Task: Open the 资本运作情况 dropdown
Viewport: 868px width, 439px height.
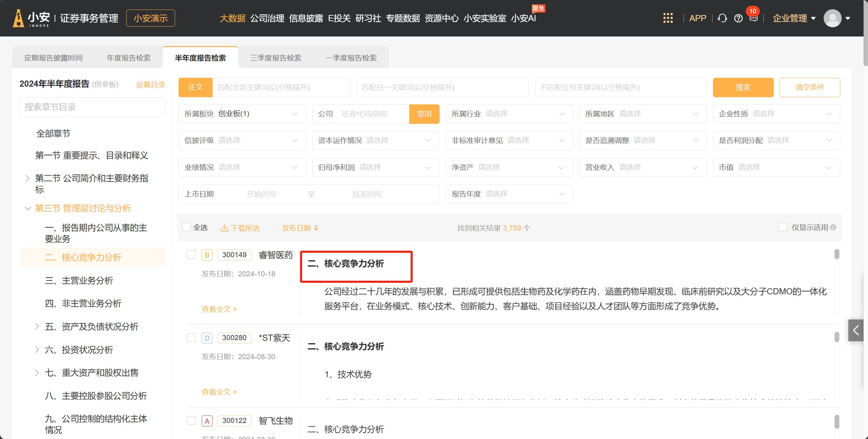Action: pos(375,140)
